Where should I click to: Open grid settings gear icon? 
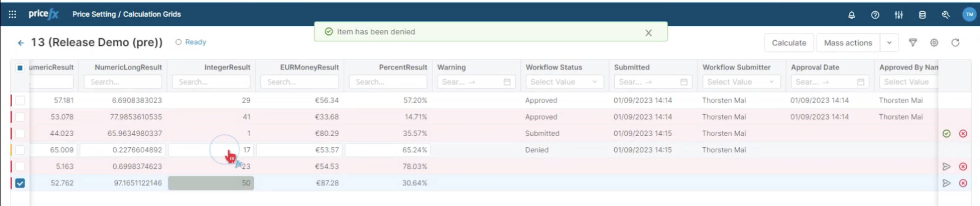pyautogui.click(x=934, y=43)
